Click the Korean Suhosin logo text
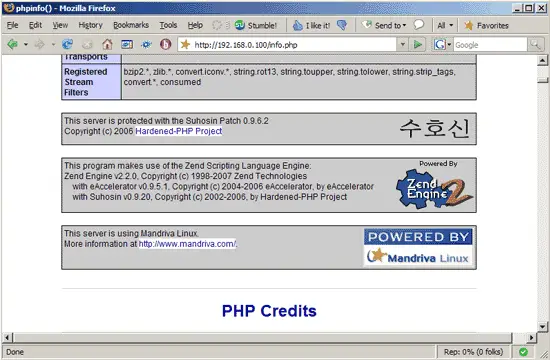Screen dimensions: 550x360 tap(435, 128)
